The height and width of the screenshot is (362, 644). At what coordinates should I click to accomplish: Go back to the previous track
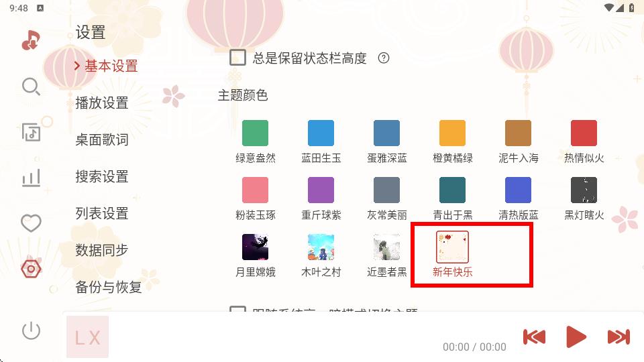click(x=534, y=337)
